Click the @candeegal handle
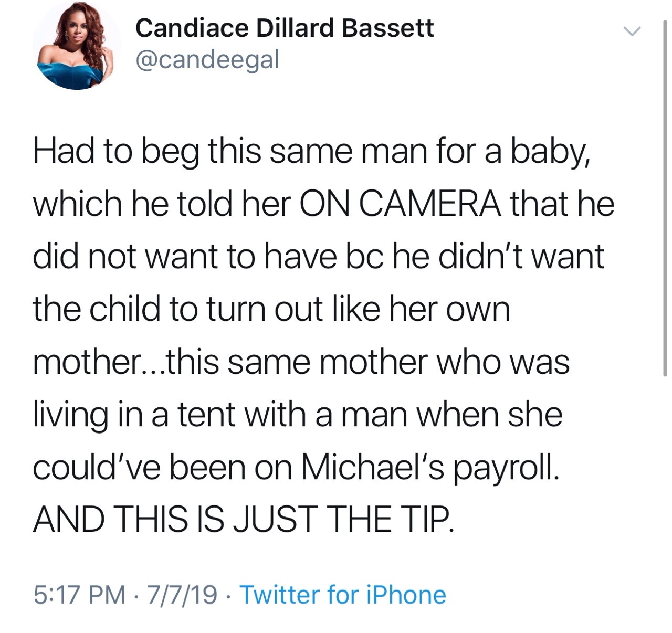The height and width of the screenshot is (633, 672). (207, 60)
